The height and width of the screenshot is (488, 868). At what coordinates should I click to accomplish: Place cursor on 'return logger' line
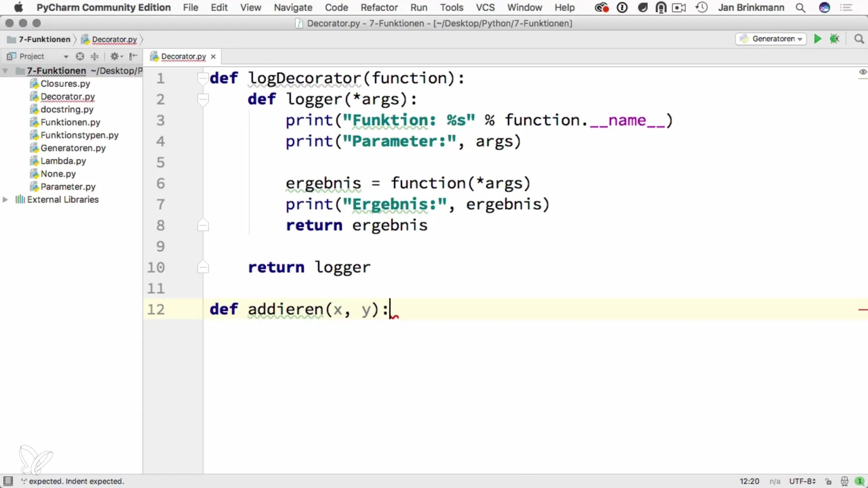[x=309, y=267]
